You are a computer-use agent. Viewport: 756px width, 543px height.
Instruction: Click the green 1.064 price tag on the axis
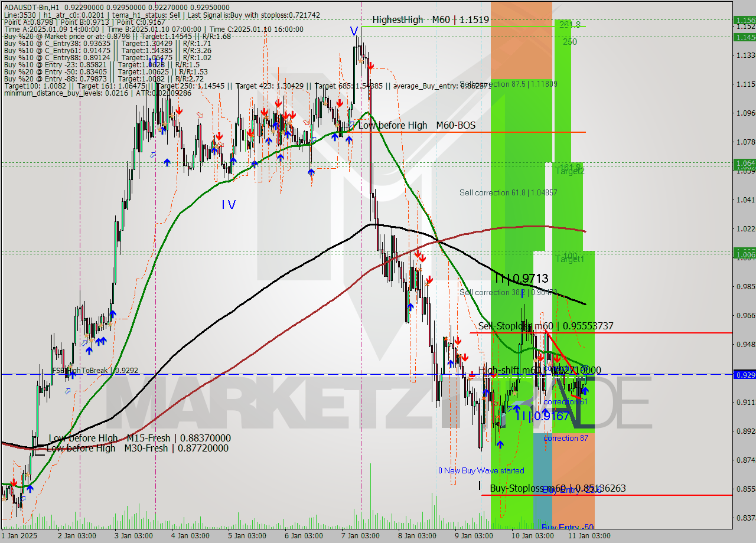point(744,163)
